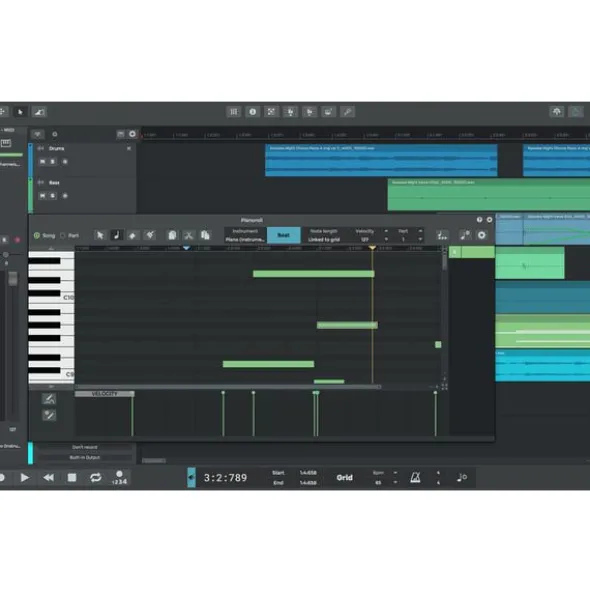Click the copy icon in Pianoroll toolbar
Viewport: 590px width, 591px height.
tap(205, 235)
